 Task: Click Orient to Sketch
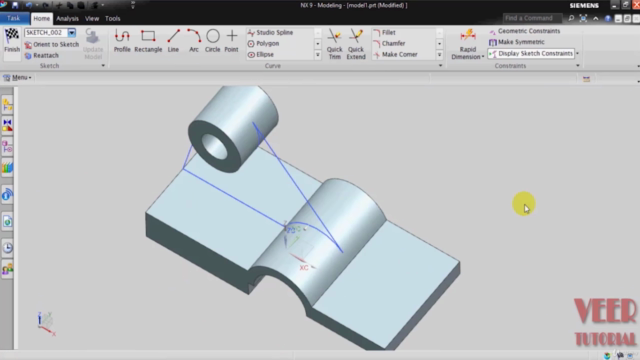click(52, 44)
